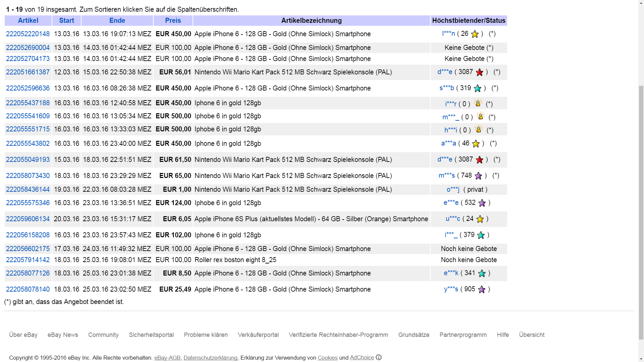This screenshot has width=644, height=362.
Task: Open Cookies link in copyright line
Action: point(327,358)
